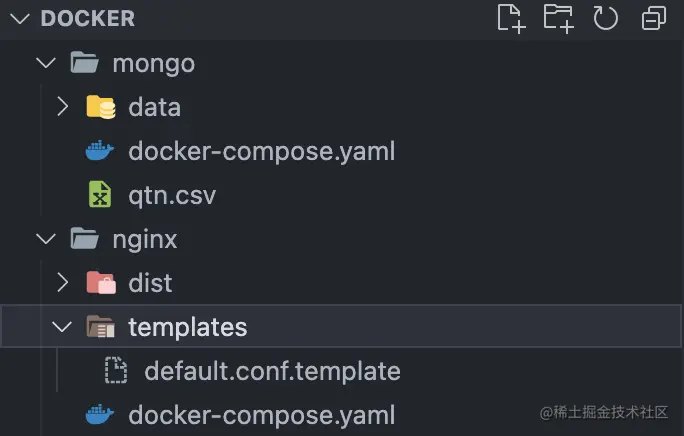Open qtn.csv file
The image size is (684, 436).
point(172,196)
